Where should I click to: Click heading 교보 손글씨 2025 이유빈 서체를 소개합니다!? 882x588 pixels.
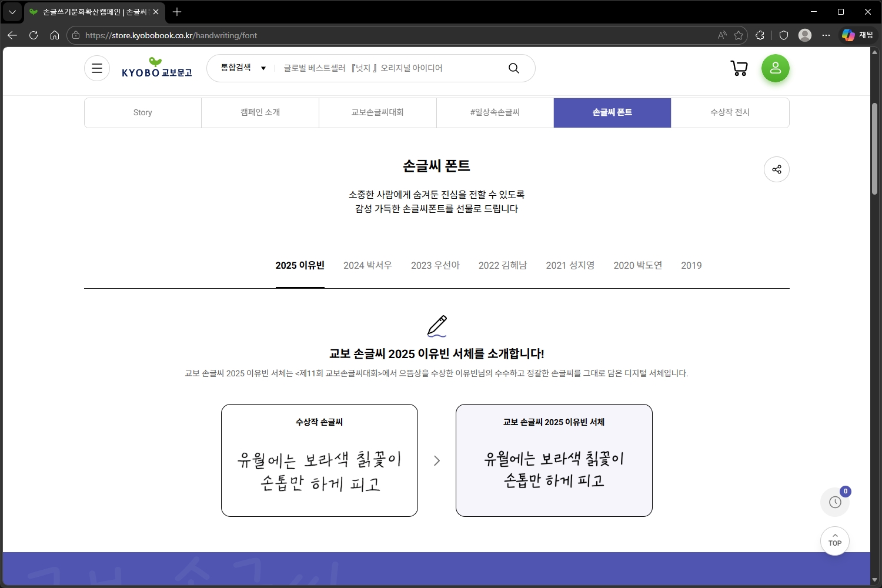coord(436,353)
